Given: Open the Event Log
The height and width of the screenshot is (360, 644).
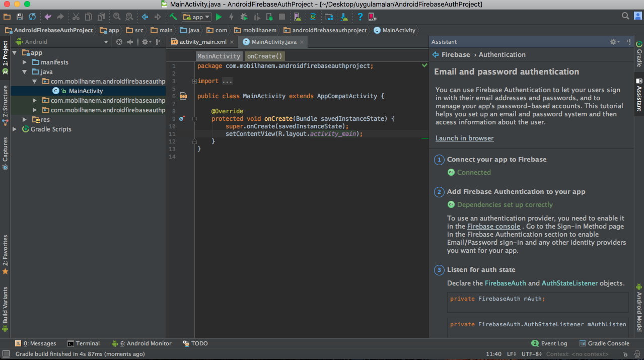Looking at the screenshot, I should point(549,343).
